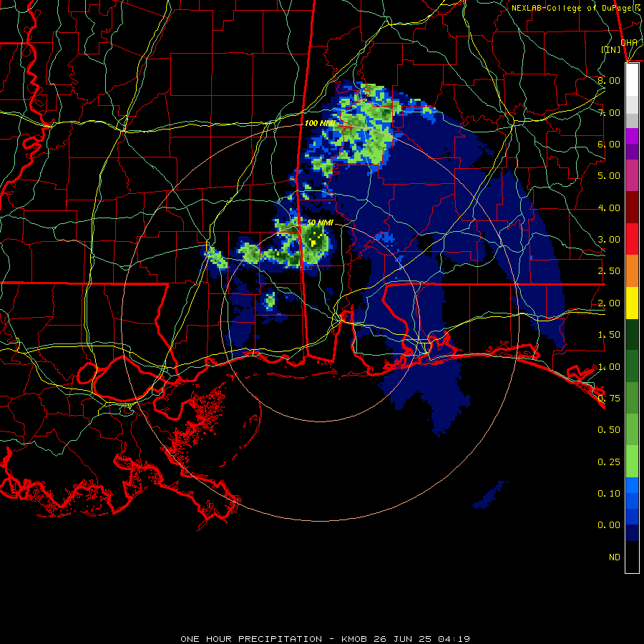
Task: Select the bright red swatch near 3.00
Action: click(632, 239)
